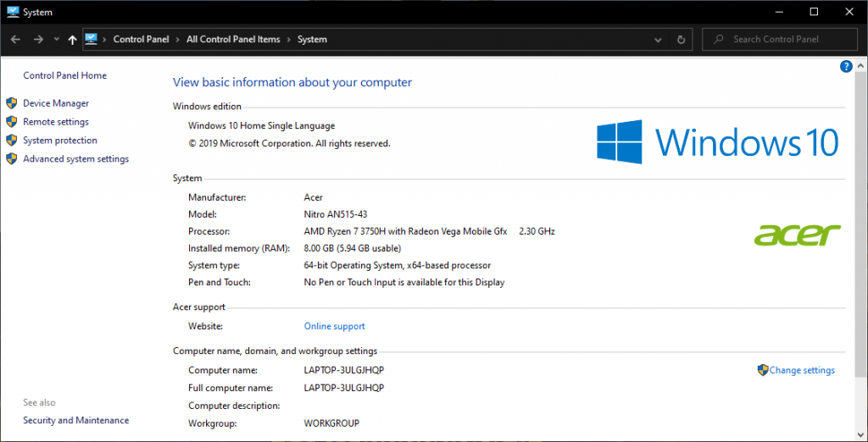
Task: Select Computer name value 'LAPTOP-3ULGJHQP'
Action: pos(344,370)
